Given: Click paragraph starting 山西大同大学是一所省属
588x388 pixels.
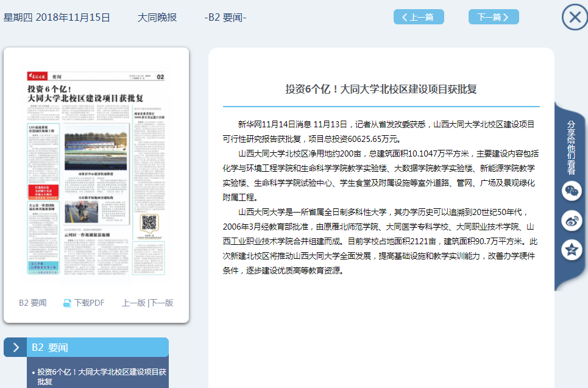Looking at the screenshot, I should (380, 241).
